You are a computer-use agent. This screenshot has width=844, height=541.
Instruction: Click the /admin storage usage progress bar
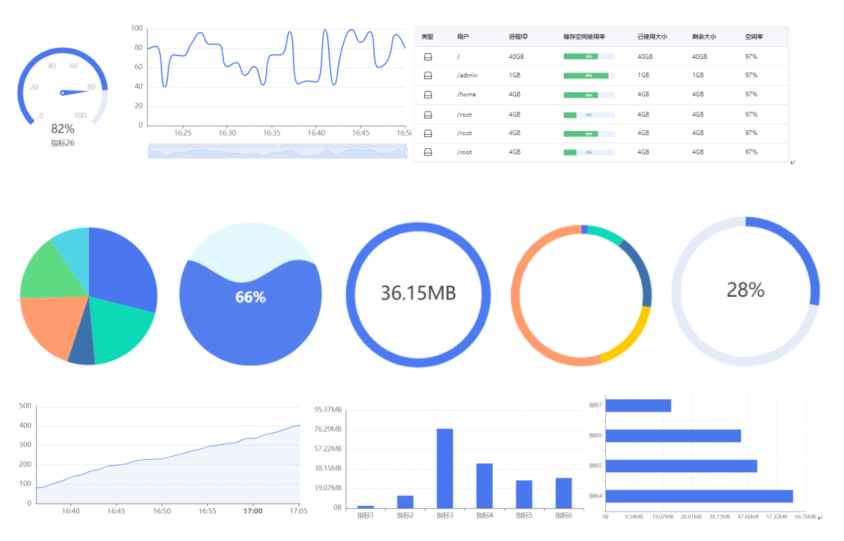click(589, 76)
